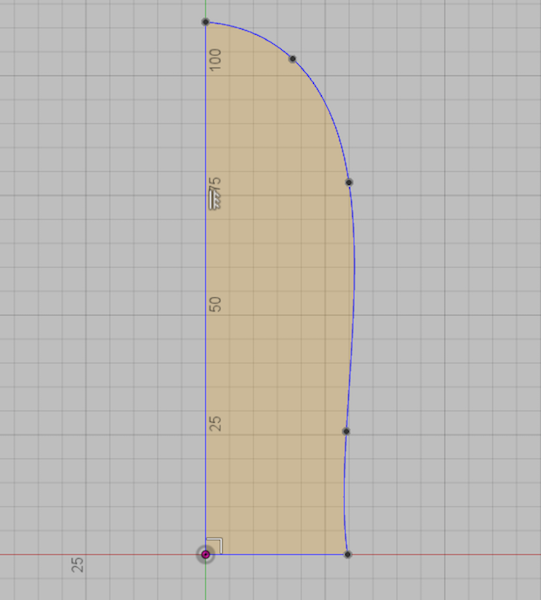
Task: Select the perpendicular constraint glyph near the origin
Action: [215, 545]
